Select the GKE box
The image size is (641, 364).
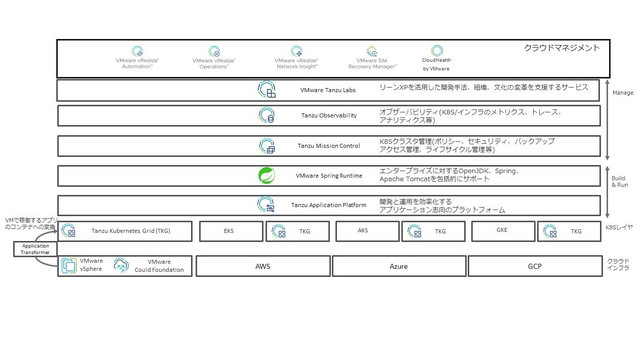(503, 231)
